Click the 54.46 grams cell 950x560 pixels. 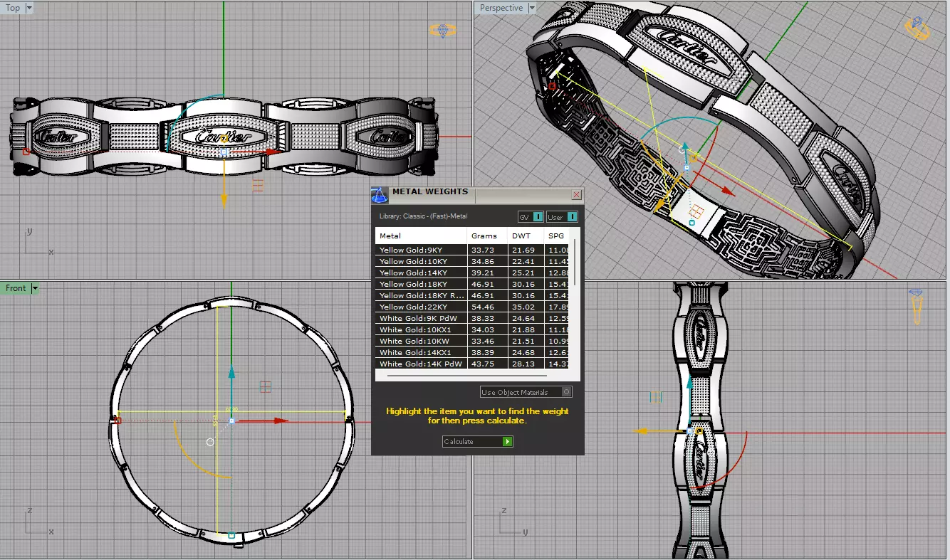[487, 307]
